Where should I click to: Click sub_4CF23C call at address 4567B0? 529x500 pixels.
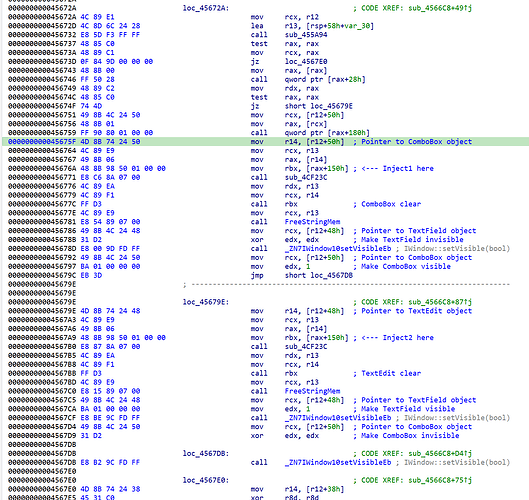click(x=306, y=346)
